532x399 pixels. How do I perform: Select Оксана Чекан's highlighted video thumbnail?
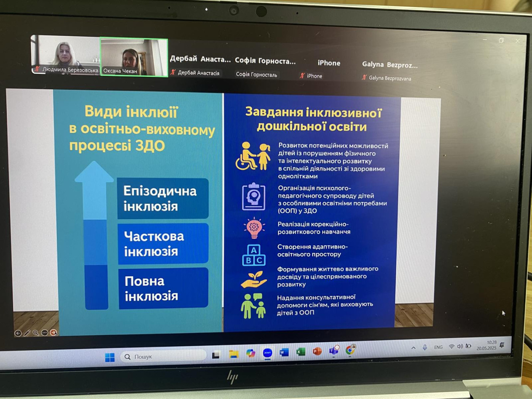pos(134,57)
